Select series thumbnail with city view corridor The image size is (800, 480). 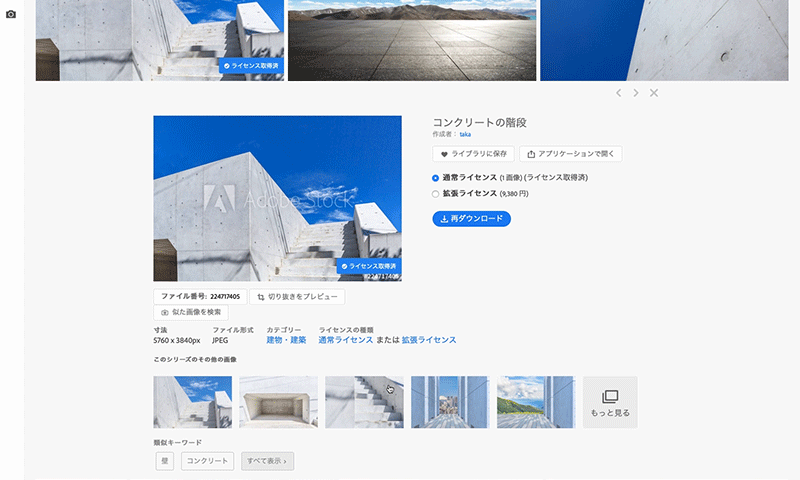[x=450, y=402]
